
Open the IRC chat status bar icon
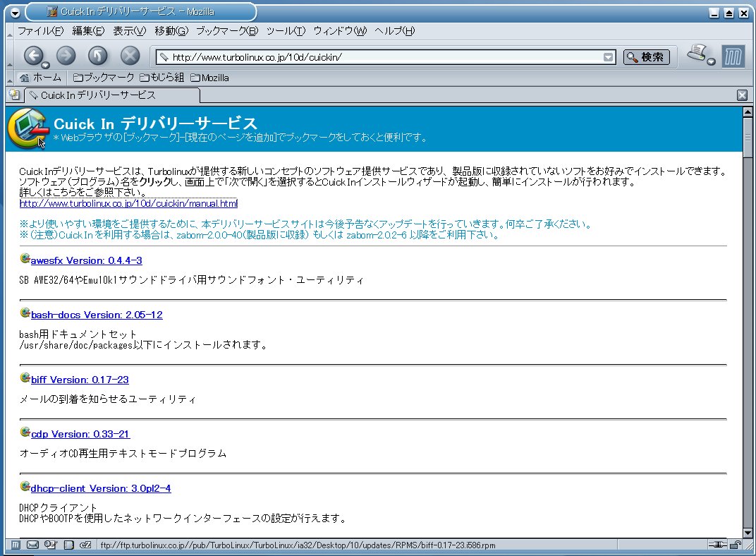click(x=85, y=545)
